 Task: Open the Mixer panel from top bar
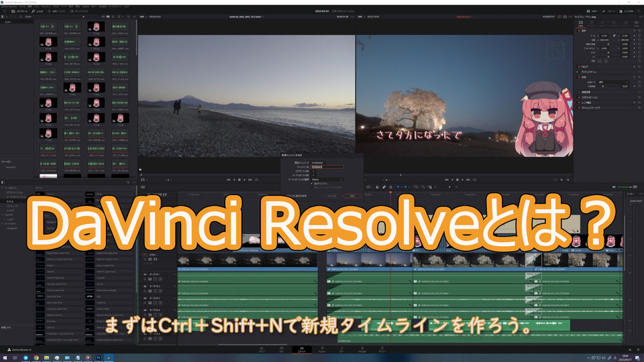tap(592, 11)
